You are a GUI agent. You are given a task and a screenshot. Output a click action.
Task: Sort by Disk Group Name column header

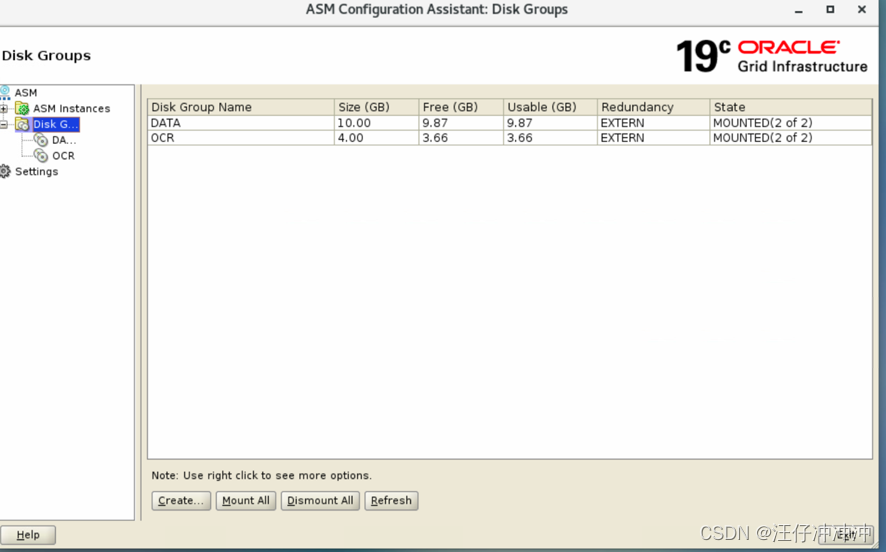tap(241, 107)
